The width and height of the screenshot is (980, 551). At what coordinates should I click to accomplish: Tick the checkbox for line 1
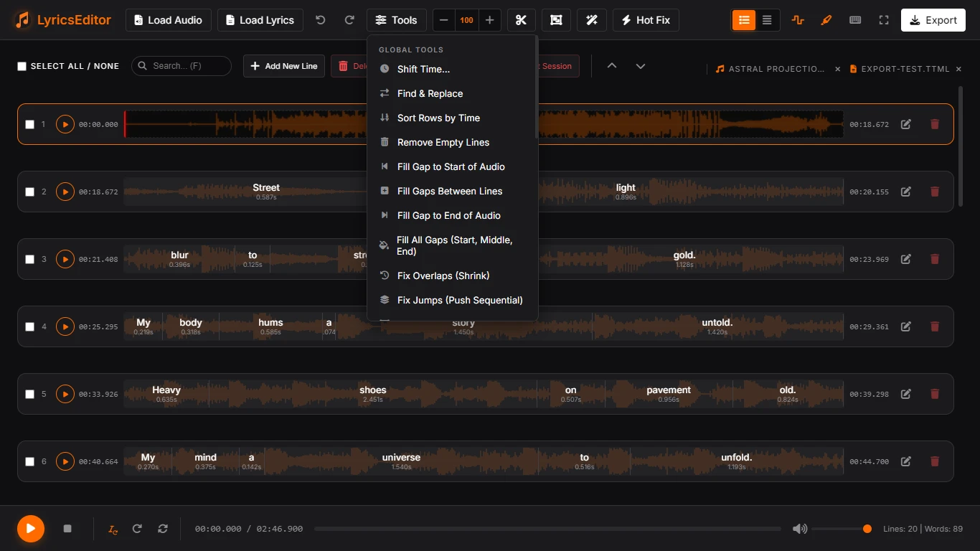click(30, 124)
